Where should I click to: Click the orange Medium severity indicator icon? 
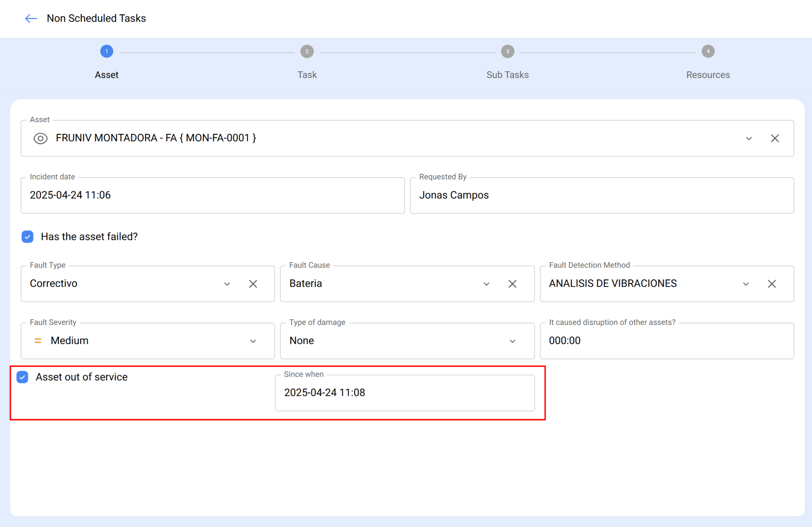click(x=37, y=341)
